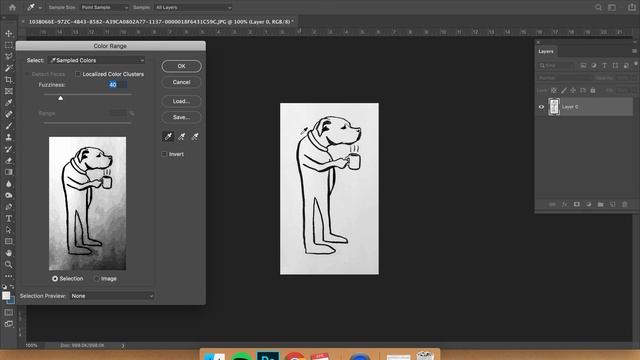Click the Load... button
Screen dimensions: 640x360
[x=181, y=101]
